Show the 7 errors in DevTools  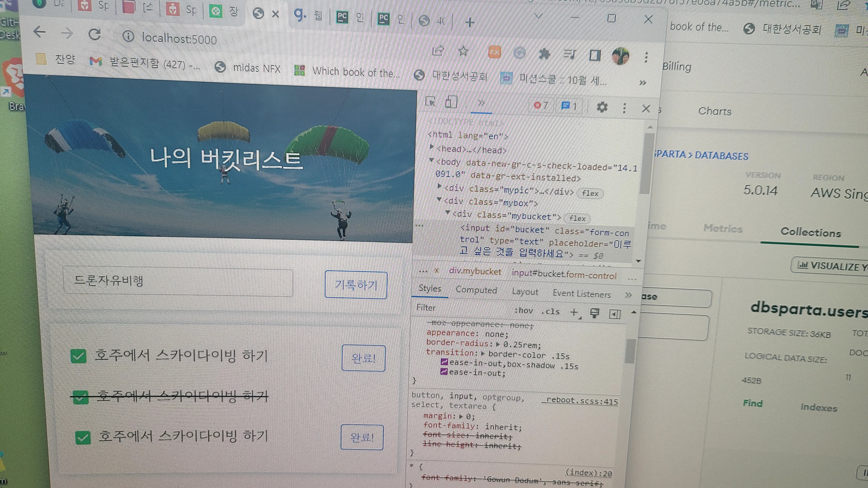click(541, 105)
